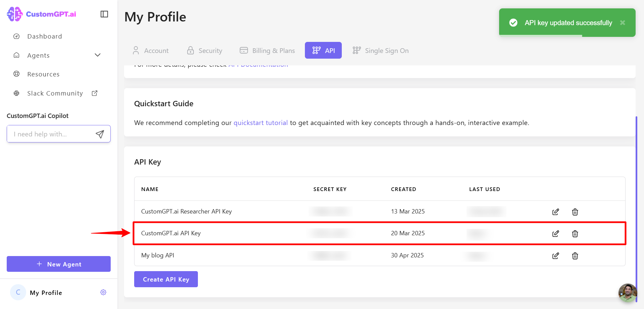Open the Billing & Plans tab
Viewport: 644px width, 309px height.
[x=267, y=51]
